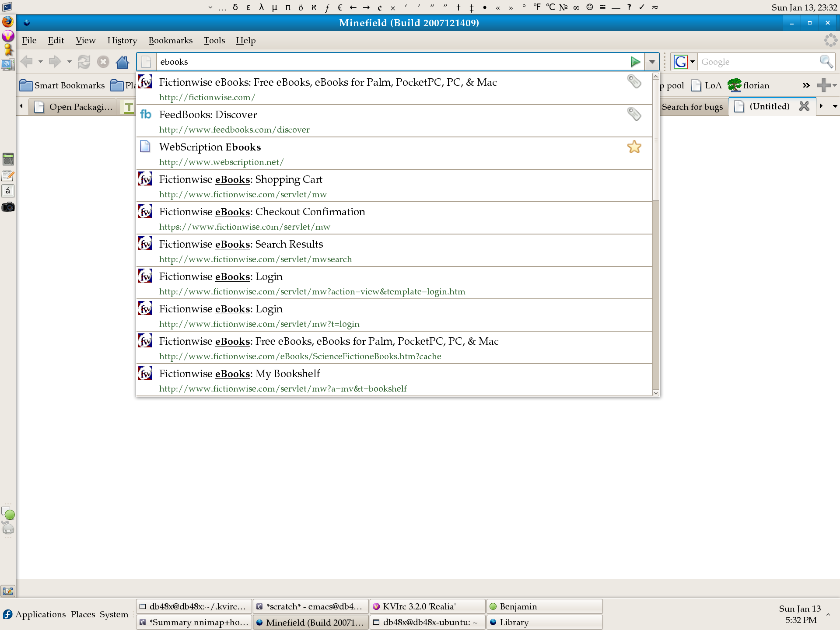The height and width of the screenshot is (630, 840).
Task: Click the bookmark star on the WebScription Ebooks row
Action: pos(634,147)
